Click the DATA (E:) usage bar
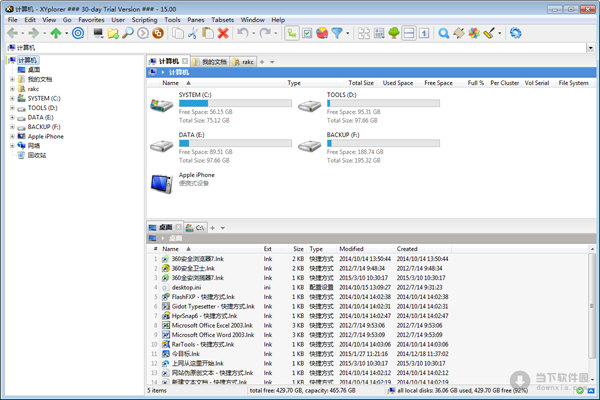The width and height of the screenshot is (600, 400). [235, 143]
